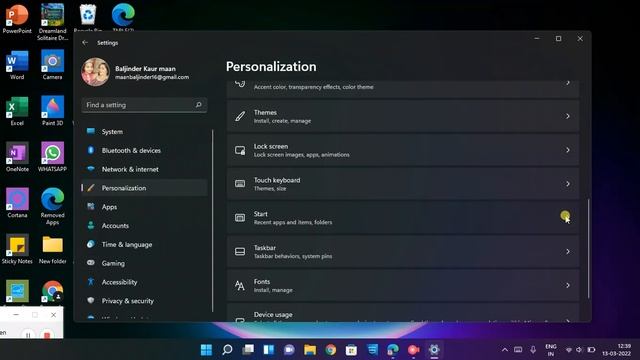Select Personalization in the sidebar
Image resolution: width=640 pixels, height=360 pixels.
click(144, 188)
